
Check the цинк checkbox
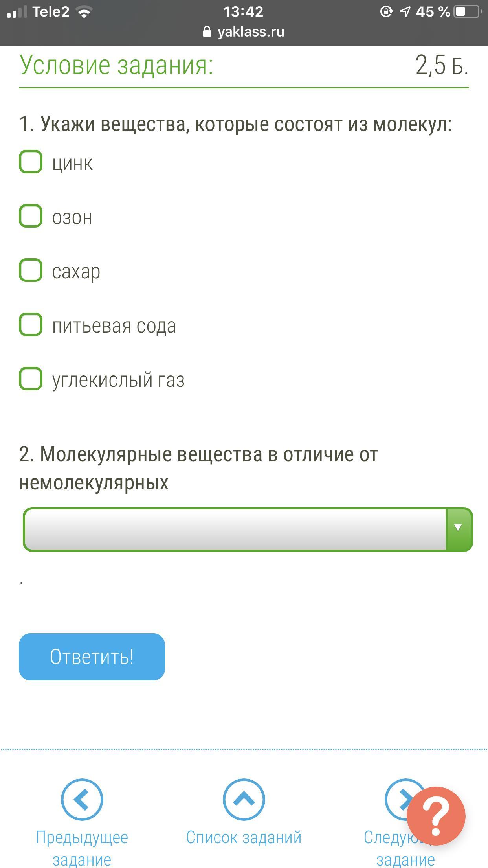pyautogui.click(x=31, y=162)
